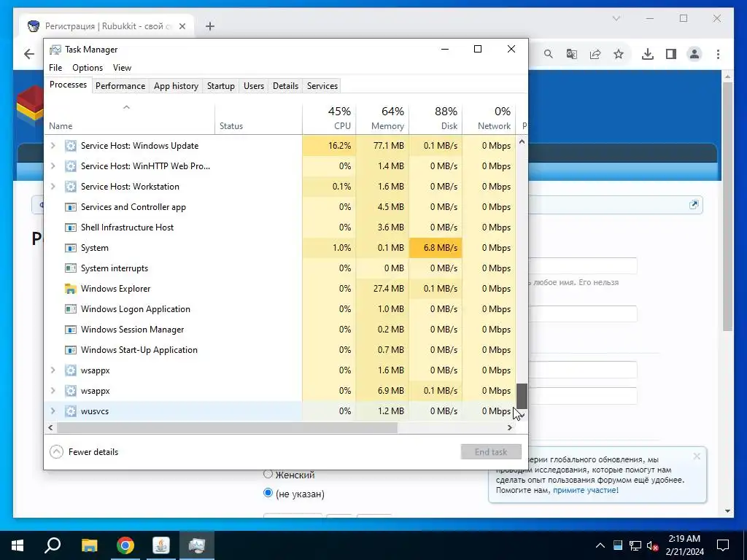
Task: Open the View menu
Action: [x=122, y=68]
